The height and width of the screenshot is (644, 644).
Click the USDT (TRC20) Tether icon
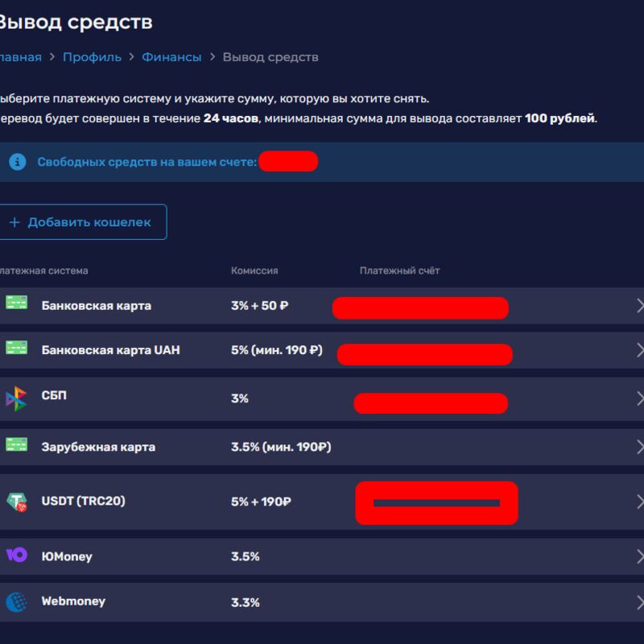click(16, 502)
